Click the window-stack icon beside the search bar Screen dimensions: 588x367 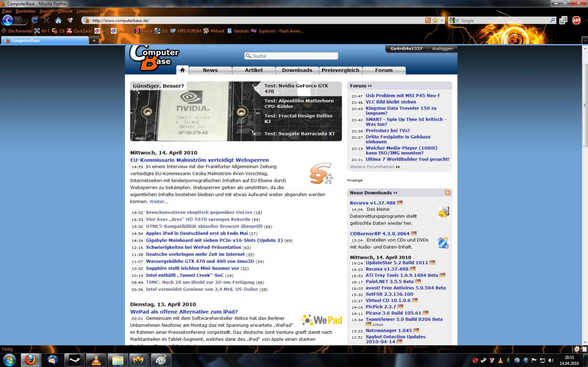coord(563,20)
